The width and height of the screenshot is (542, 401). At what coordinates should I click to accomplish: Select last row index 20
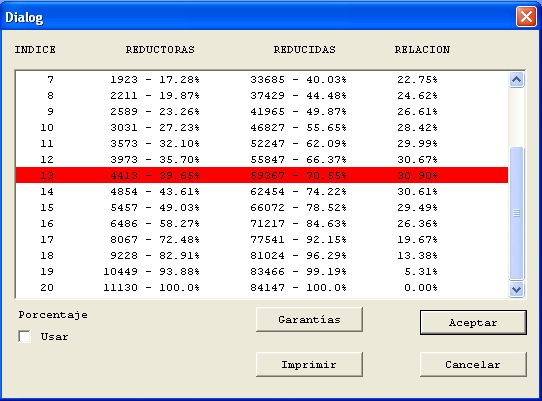coord(262,287)
